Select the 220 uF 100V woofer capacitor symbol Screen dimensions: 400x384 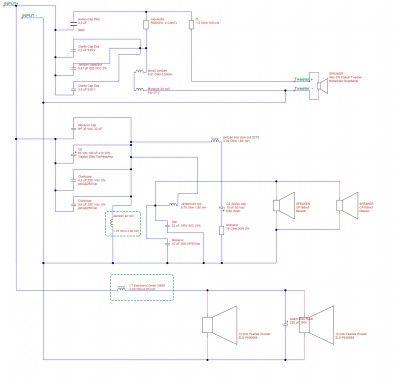285,323
